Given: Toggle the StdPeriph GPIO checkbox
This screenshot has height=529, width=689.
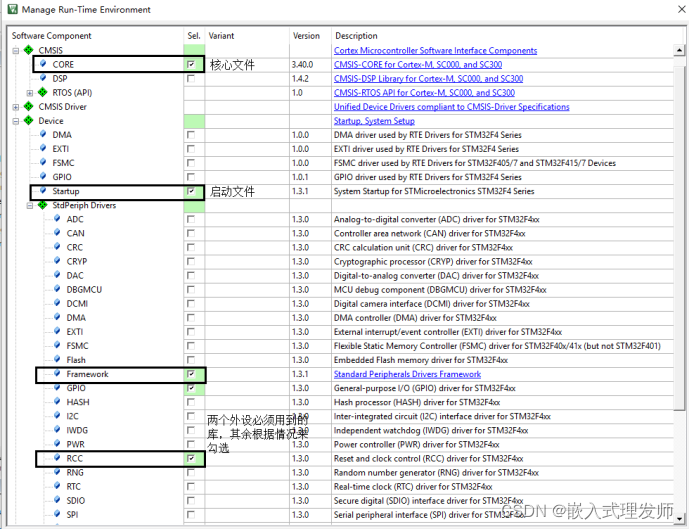Looking at the screenshot, I should tap(191, 388).
